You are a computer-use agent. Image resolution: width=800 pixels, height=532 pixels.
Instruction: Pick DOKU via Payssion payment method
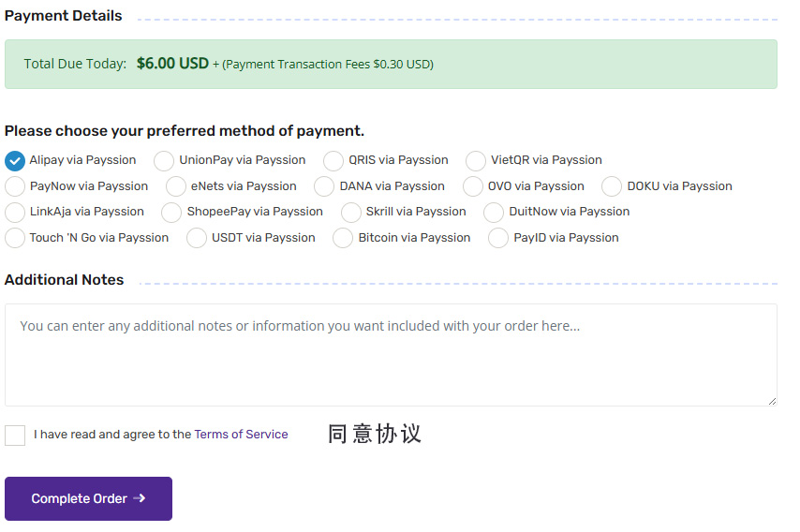pos(612,186)
